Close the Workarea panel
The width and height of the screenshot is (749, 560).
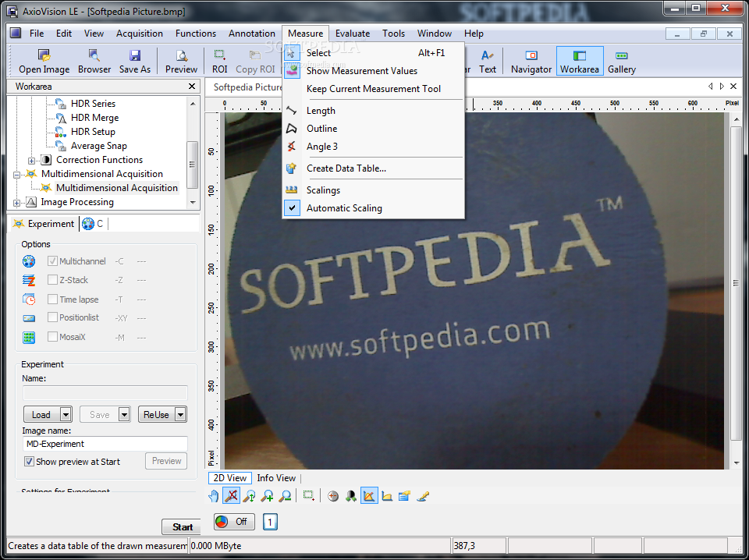point(192,87)
